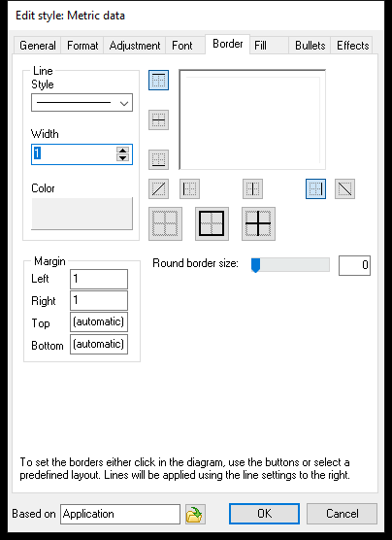This screenshot has height=540, width=392.
Task: Decrease line Width with down arrow
Action: tap(122, 157)
